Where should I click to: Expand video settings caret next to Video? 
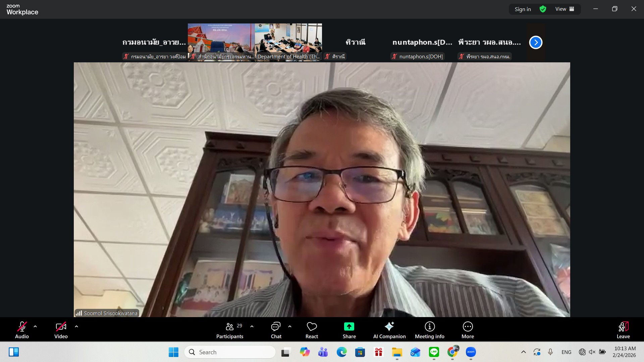(76, 326)
